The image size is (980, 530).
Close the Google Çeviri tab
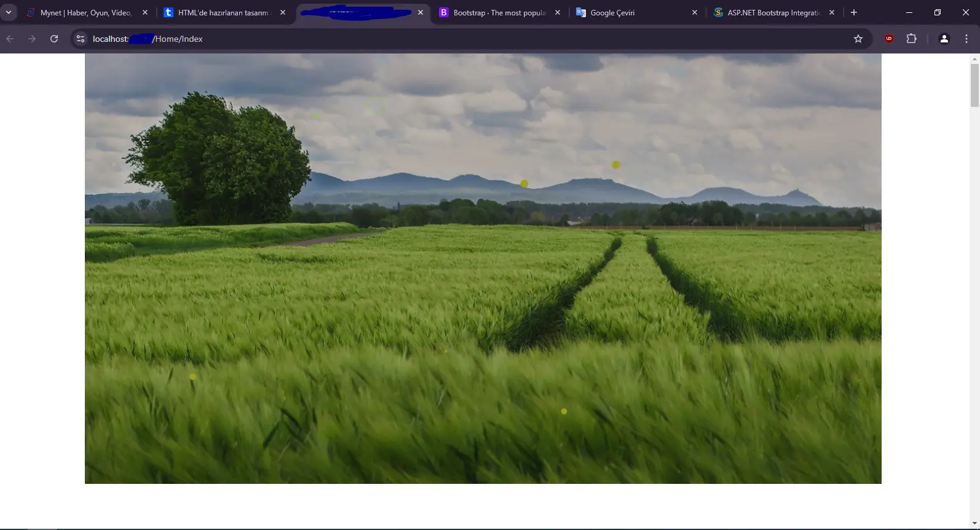(x=695, y=12)
